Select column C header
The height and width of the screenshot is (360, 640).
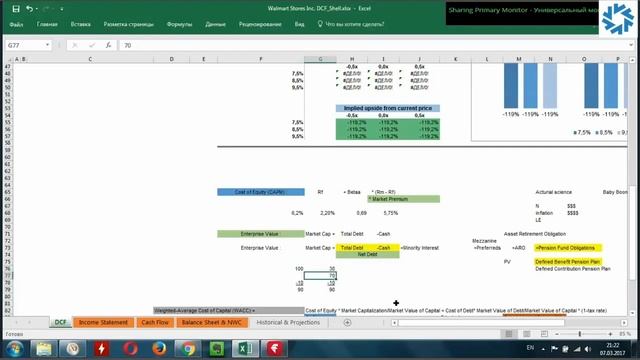[90, 60]
